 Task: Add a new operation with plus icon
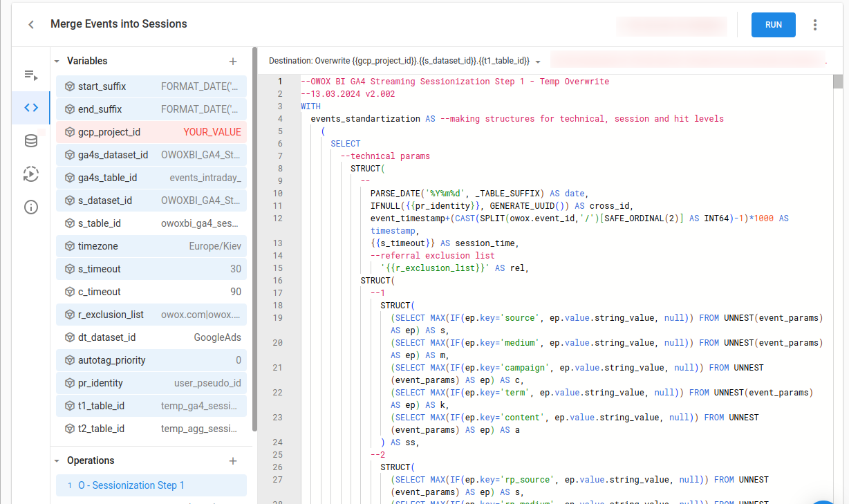(x=233, y=460)
